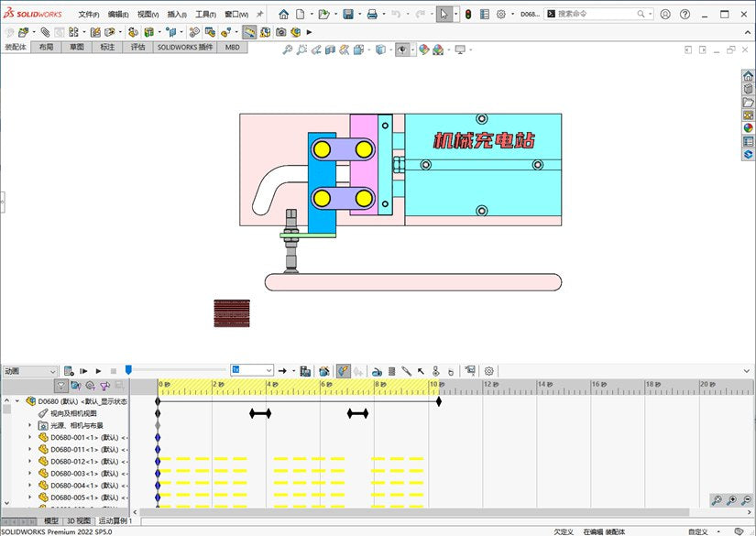
Task: Add a Spring in the motion toolbar
Action: (x=392, y=371)
